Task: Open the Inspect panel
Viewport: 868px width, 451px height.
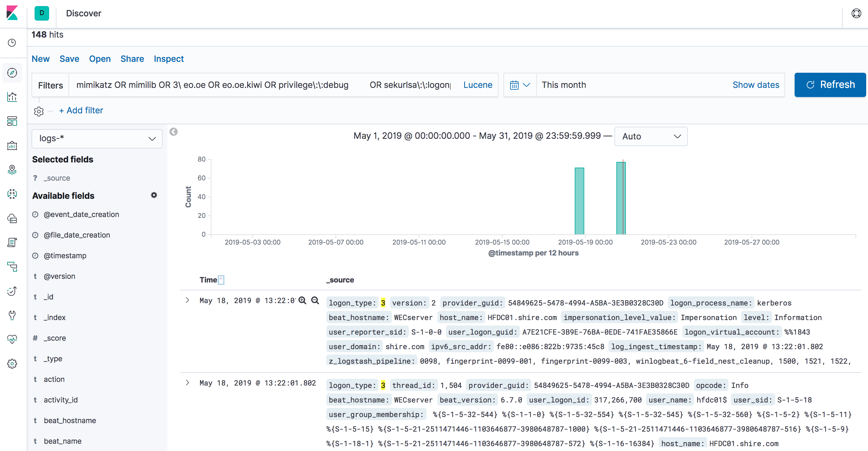Action: (x=169, y=58)
